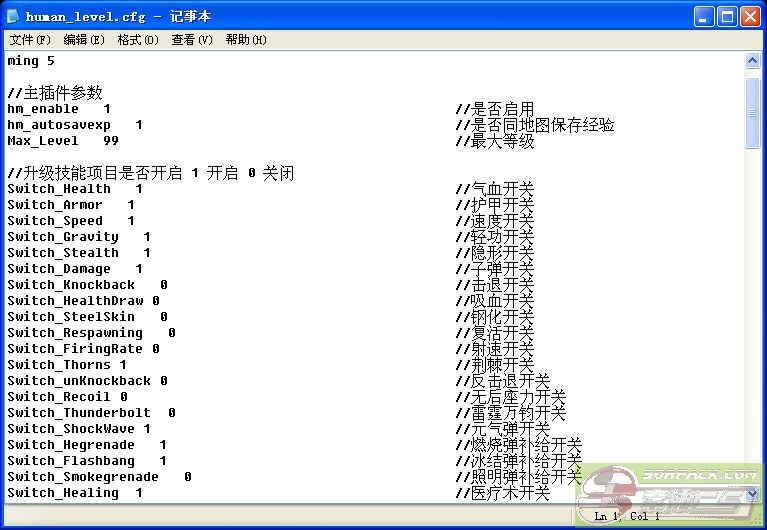Image resolution: width=767 pixels, height=530 pixels.
Task: Open the 查看(V) menu
Action: tap(192, 40)
